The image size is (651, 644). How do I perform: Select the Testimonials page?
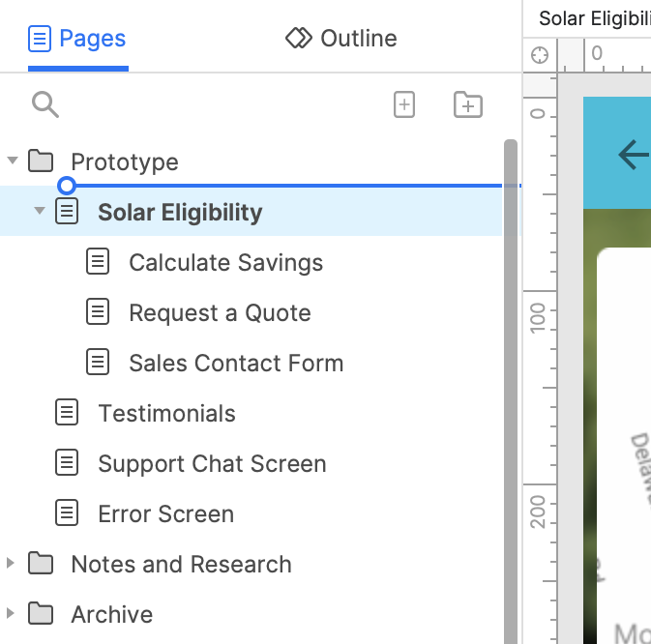click(166, 413)
